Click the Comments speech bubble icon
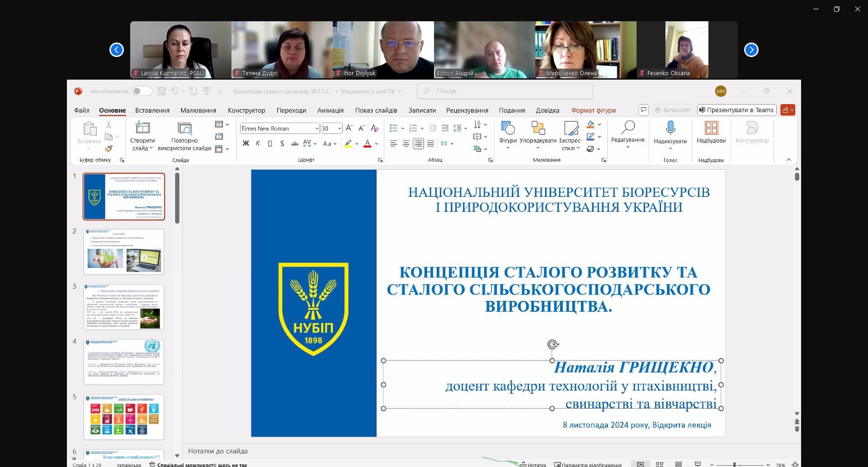 (x=644, y=110)
